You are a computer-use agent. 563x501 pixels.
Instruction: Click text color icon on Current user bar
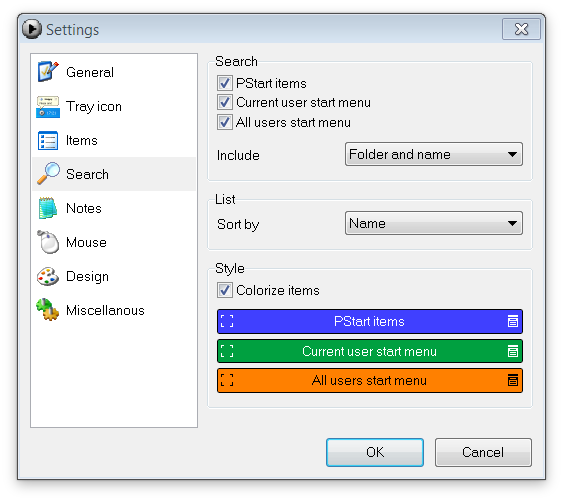pos(513,351)
